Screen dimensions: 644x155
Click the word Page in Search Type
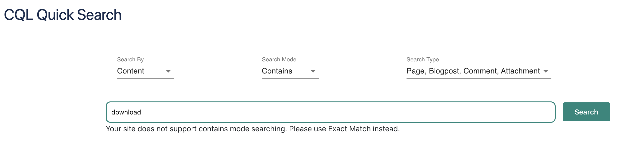[415, 71]
